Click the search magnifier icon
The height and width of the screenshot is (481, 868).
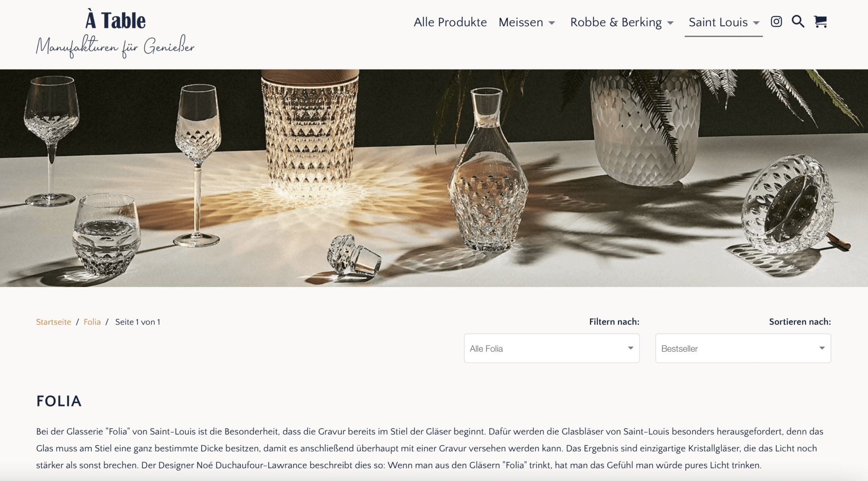pos(798,22)
